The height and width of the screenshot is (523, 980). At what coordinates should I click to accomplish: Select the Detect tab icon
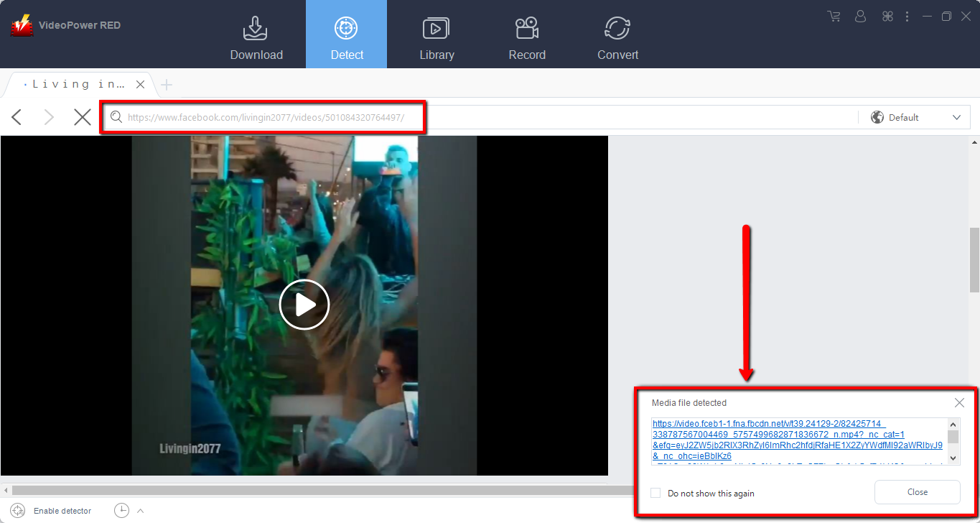[346, 27]
